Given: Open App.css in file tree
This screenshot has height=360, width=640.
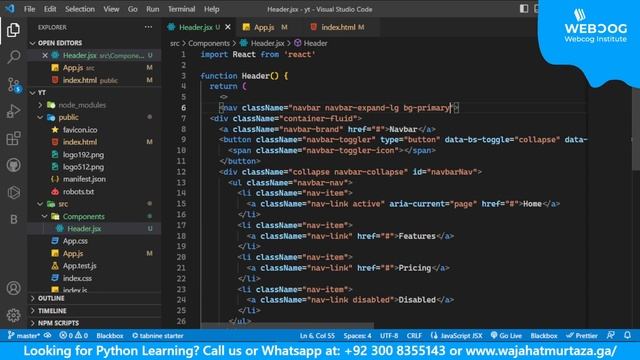Looking at the screenshot, I should [x=75, y=241].
